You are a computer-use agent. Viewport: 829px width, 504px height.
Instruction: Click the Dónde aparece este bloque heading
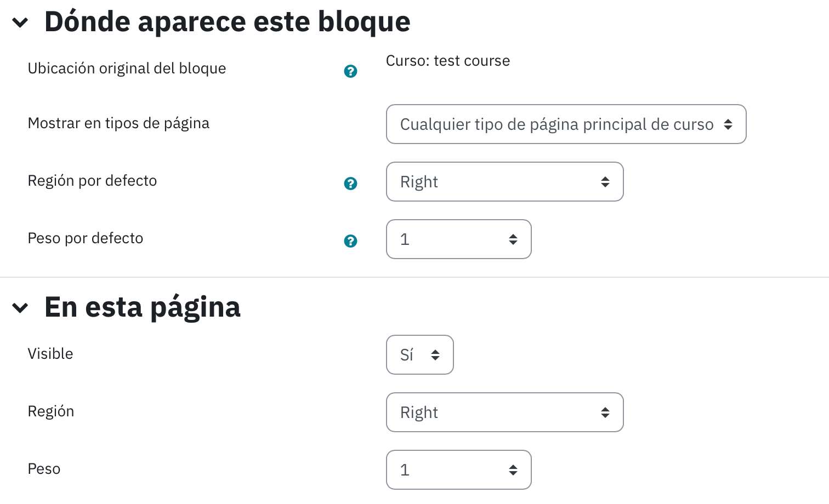tap(227, 22)
